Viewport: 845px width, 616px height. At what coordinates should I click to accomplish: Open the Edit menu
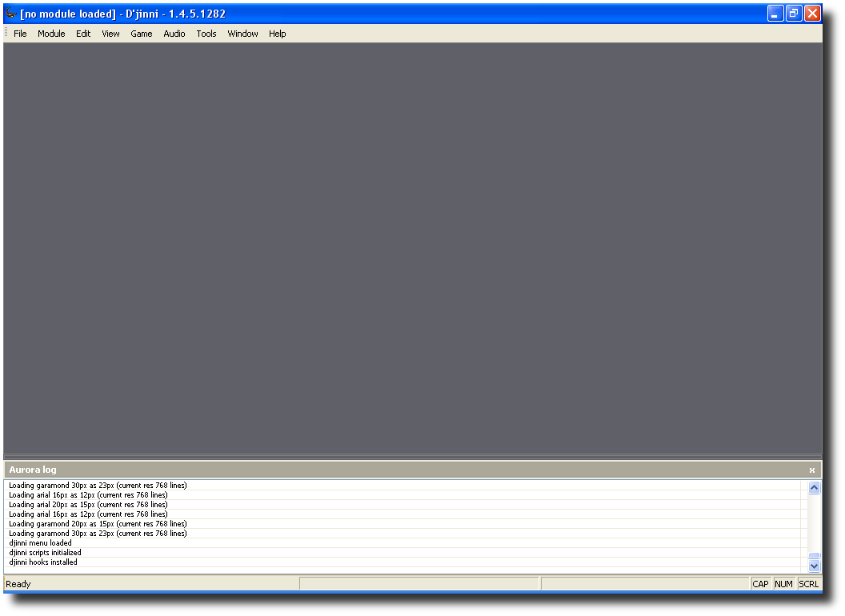point(83,34)
